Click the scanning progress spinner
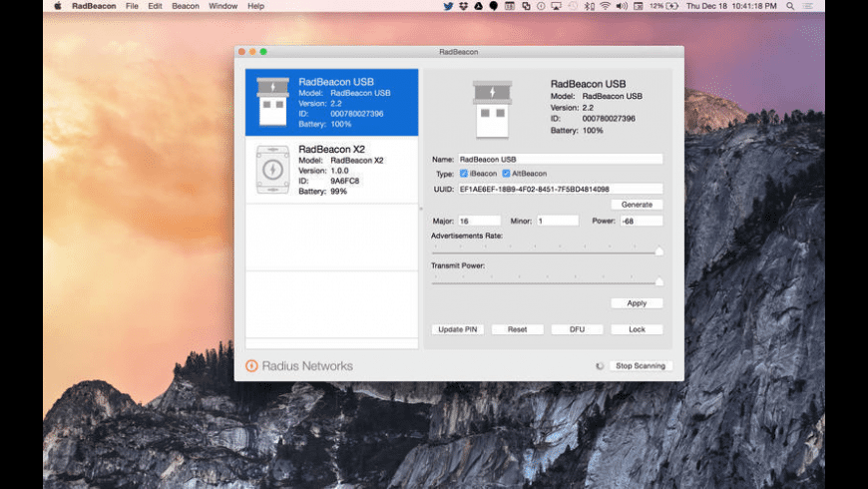 (600, 366)
